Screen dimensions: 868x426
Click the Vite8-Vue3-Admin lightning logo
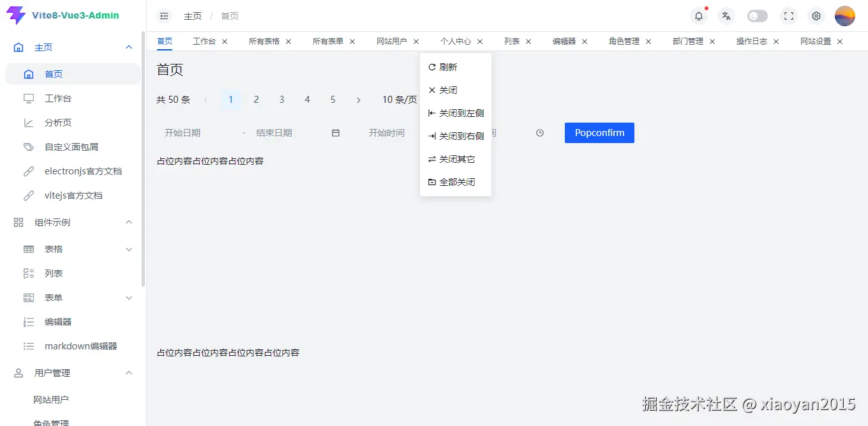15,15
